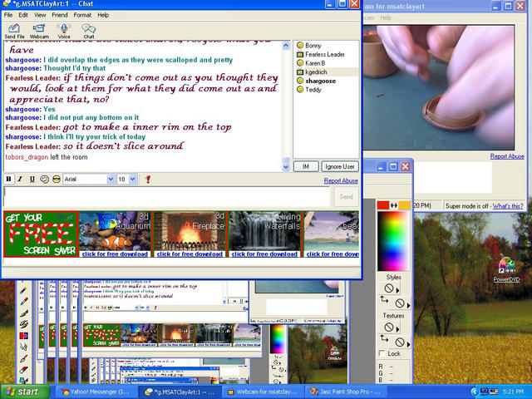
Task: Click the red exclamation buzz icon
Action: (148, 180)
